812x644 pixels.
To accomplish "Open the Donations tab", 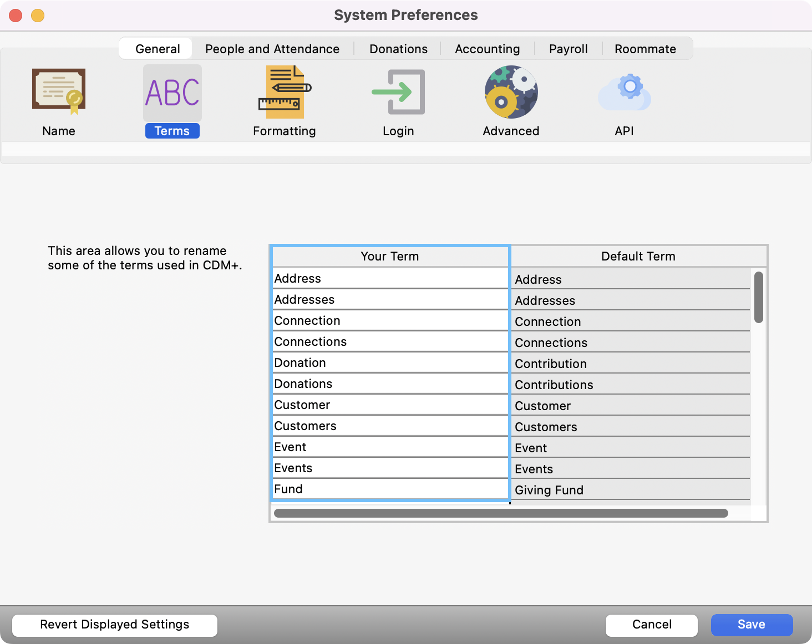I will (398, 49).
